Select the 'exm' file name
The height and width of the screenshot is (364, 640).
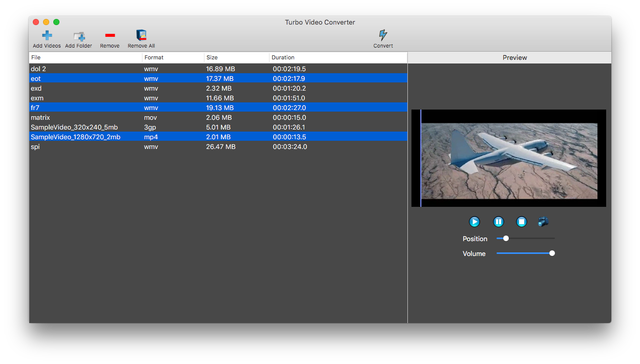[37, 98]
